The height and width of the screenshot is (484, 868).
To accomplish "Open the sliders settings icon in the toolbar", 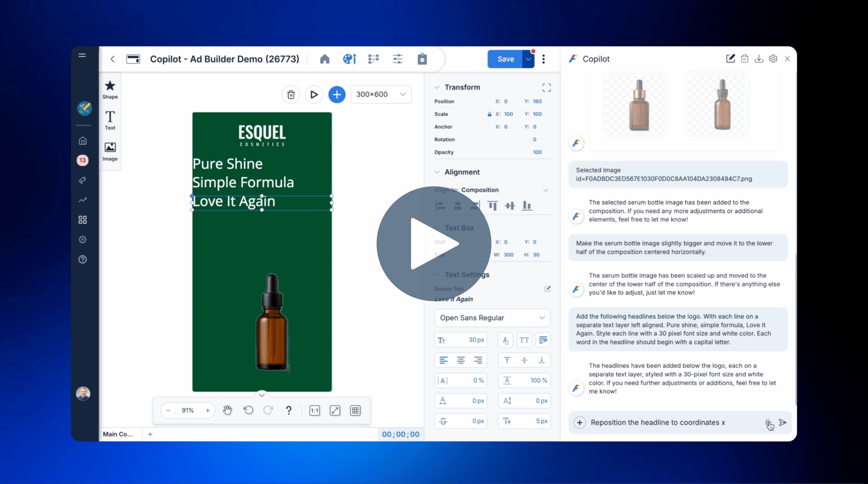I will tap(398, 59).
